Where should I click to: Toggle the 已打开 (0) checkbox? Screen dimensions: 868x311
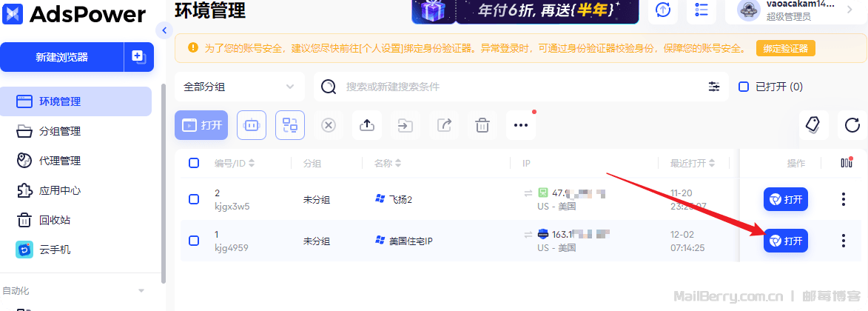click(744, 87)
